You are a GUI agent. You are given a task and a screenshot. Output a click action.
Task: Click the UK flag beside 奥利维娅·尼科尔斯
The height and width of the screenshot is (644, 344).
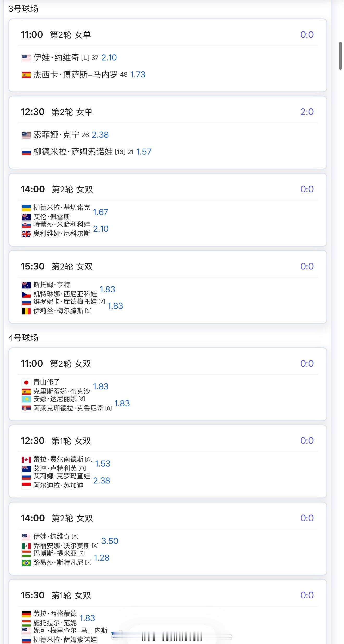(26, 234)
